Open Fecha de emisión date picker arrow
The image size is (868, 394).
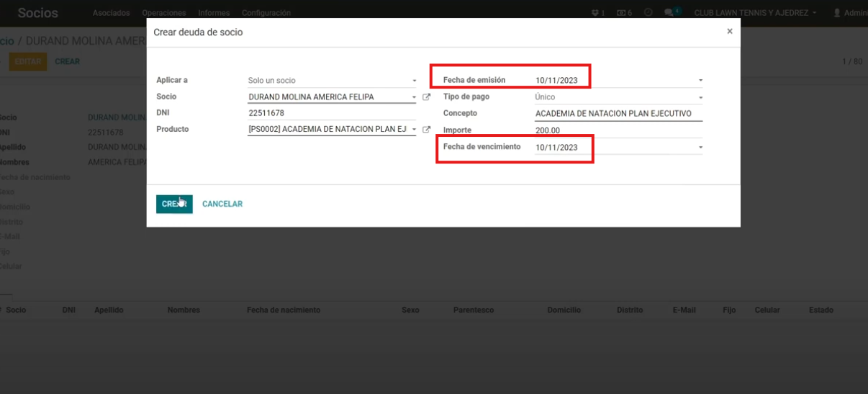click(700, 81)
